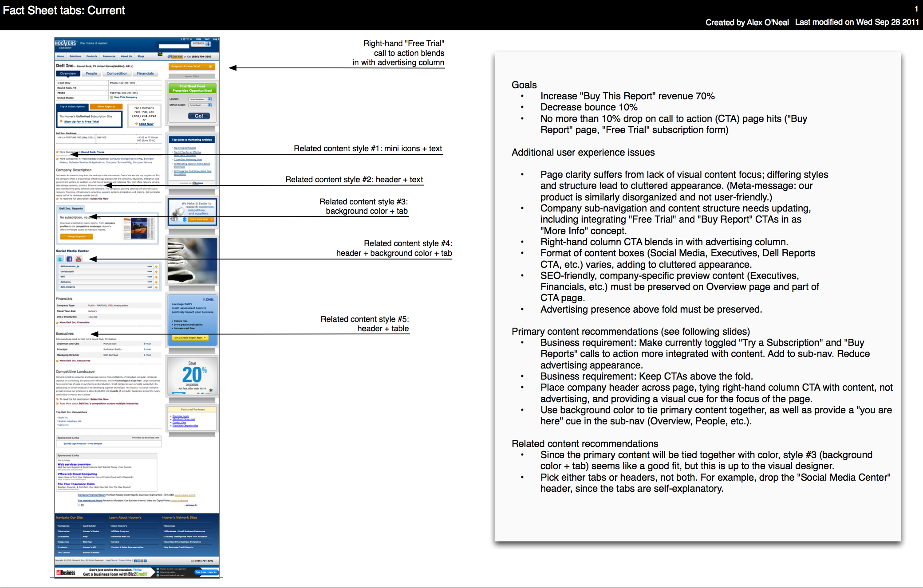
Task: Click the Web services overview sponsored link
Action: click(74, 464)
